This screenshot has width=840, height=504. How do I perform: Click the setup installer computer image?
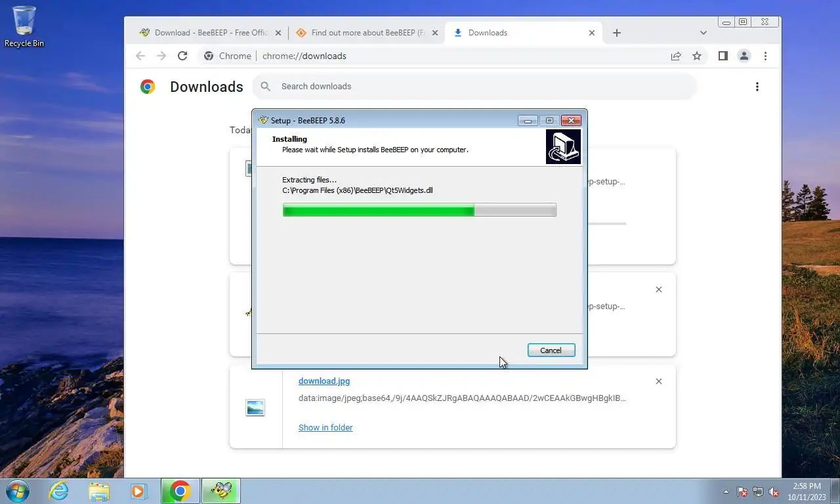pos(563,146)
